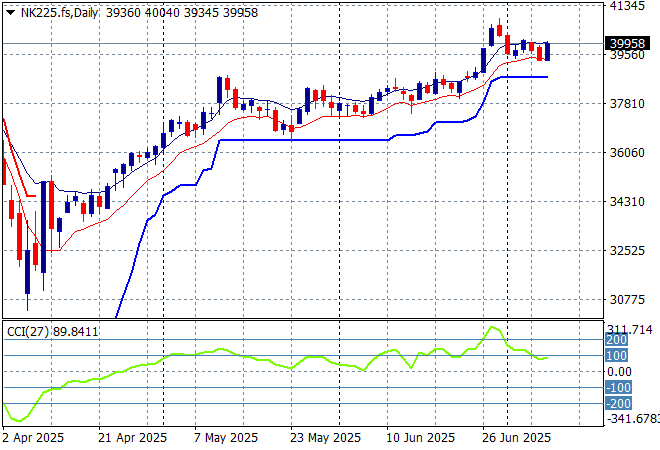Click the CCI 0.00 level label
Image resolution: width=660 pixels, height=450 pixels.
tap(620, 372)
